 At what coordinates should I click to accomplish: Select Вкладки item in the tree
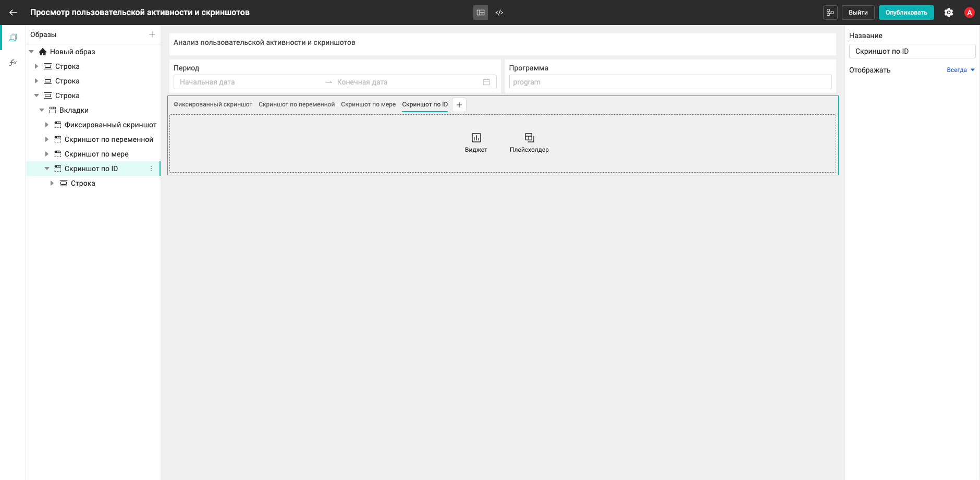point(74,110)
